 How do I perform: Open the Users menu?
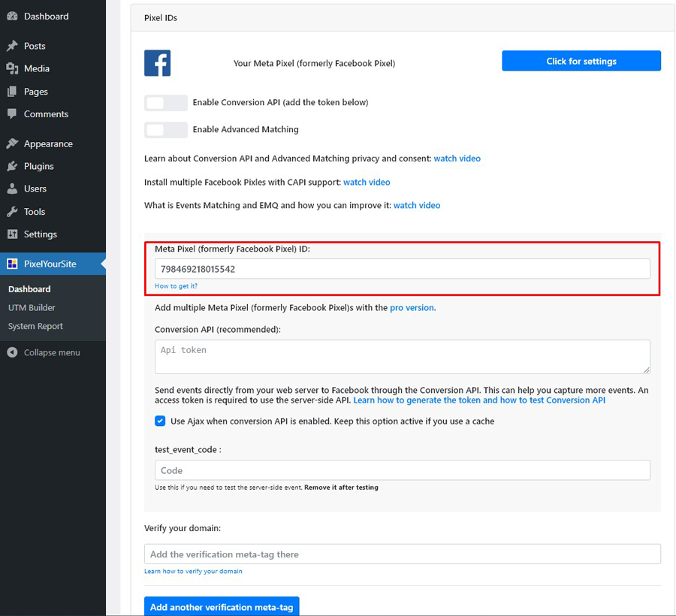click(35, 189)
